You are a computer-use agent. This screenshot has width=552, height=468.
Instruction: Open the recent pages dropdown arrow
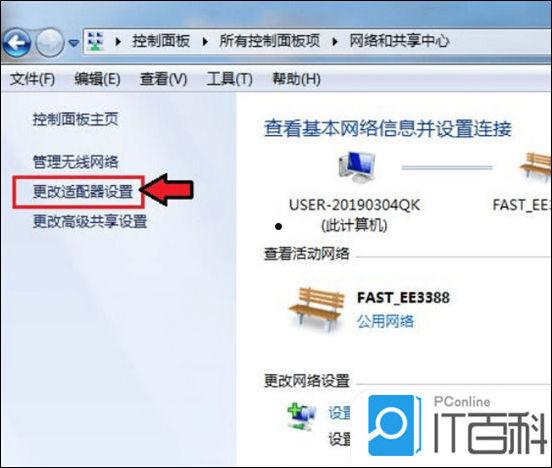[x=74, y=43]
